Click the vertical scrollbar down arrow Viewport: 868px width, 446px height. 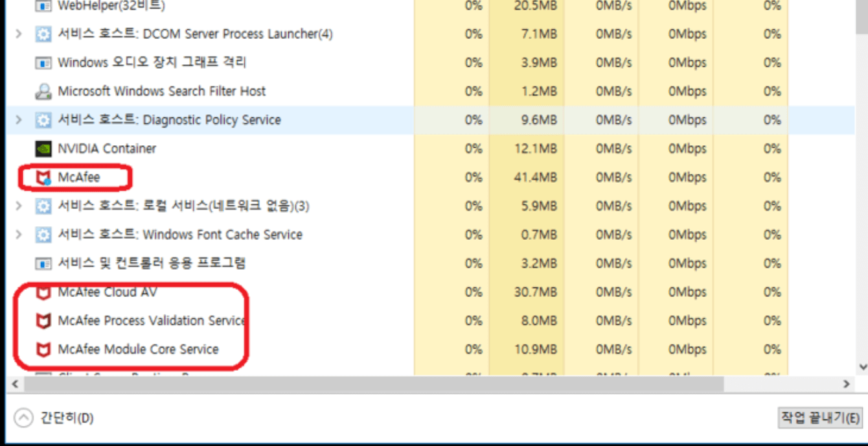tap(862, 367)
